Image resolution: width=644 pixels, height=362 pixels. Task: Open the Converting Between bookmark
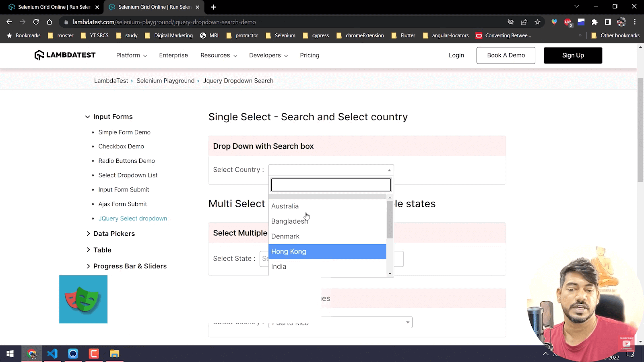[504, 35]
